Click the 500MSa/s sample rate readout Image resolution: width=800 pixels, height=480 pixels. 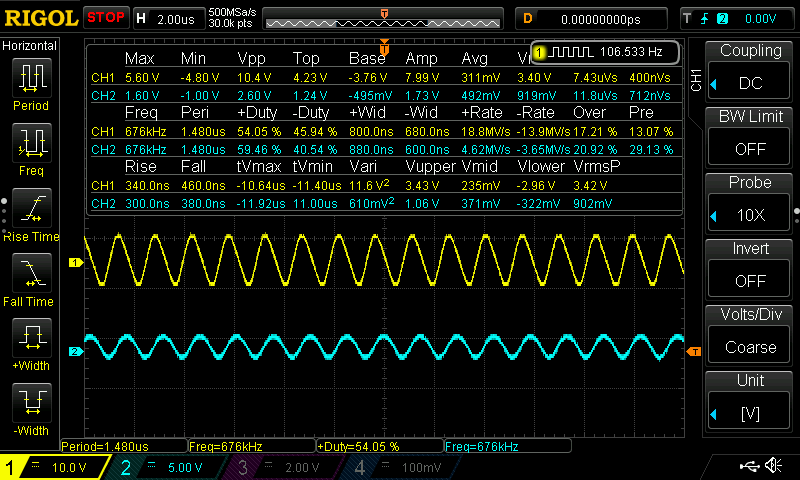click(x=232, y=13)
